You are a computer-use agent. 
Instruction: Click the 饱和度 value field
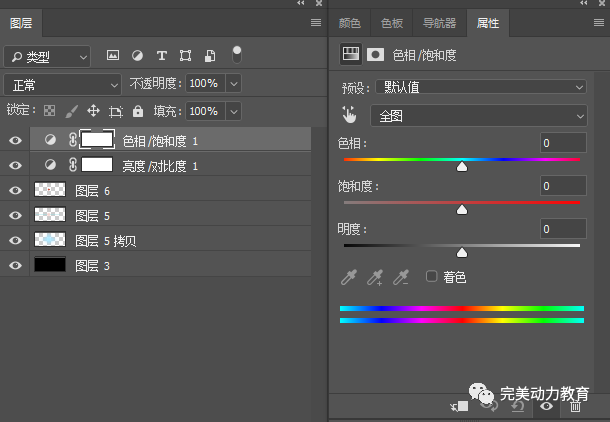click(563, 186)
